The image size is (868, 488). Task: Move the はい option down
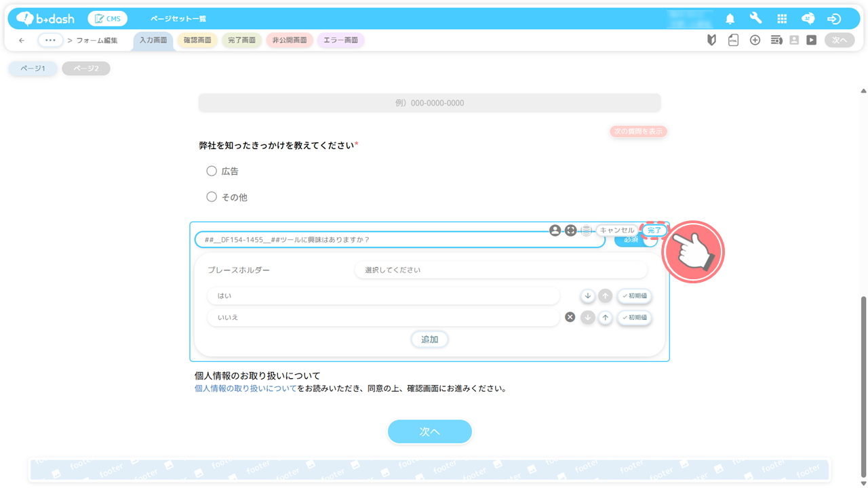pyautogui.click(x=588, y=296)
